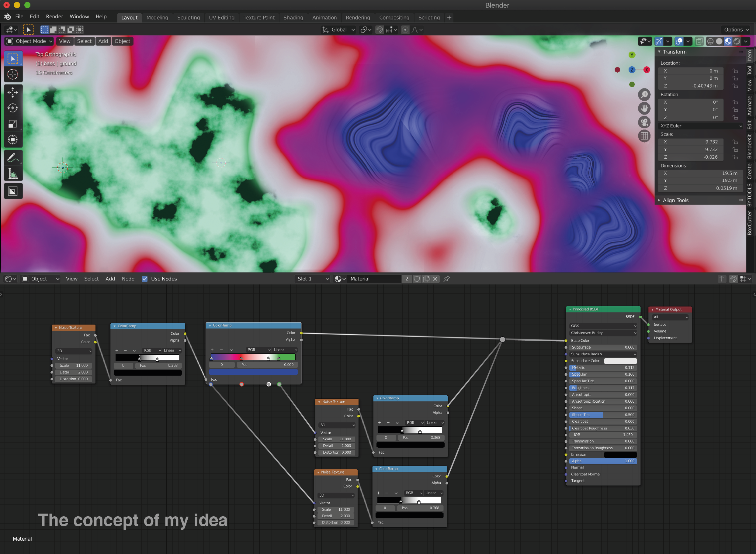The width and height of the screenshot is (756, 554).
Task: Activate the Scale tool
Action: coord(13,124)
